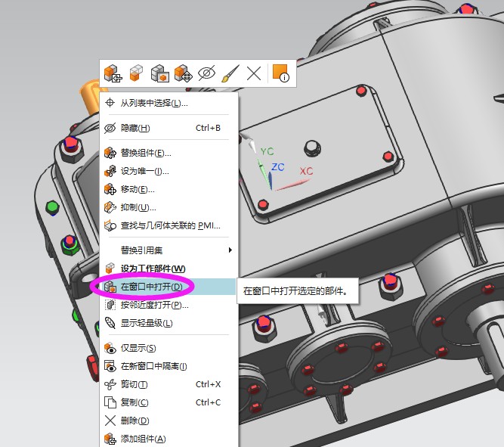Click the crossed-eye Hide icon in the floating toolbar

pos(206,73)
